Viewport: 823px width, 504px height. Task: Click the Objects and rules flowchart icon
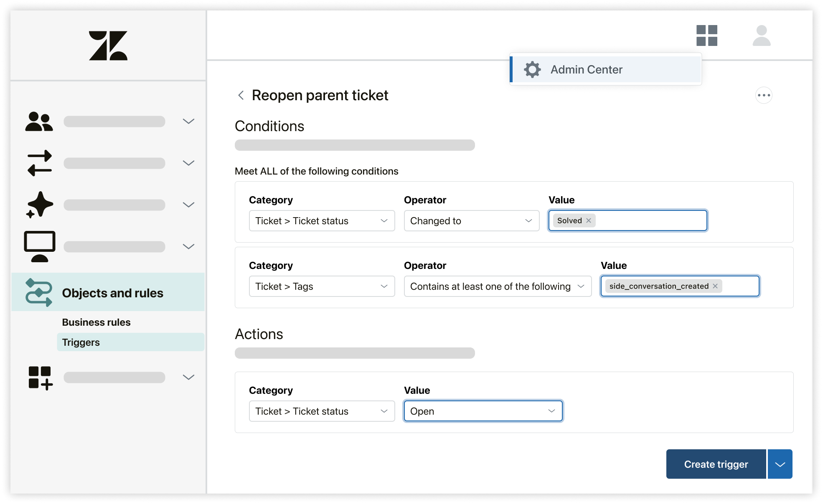click(x=39, y=292)
